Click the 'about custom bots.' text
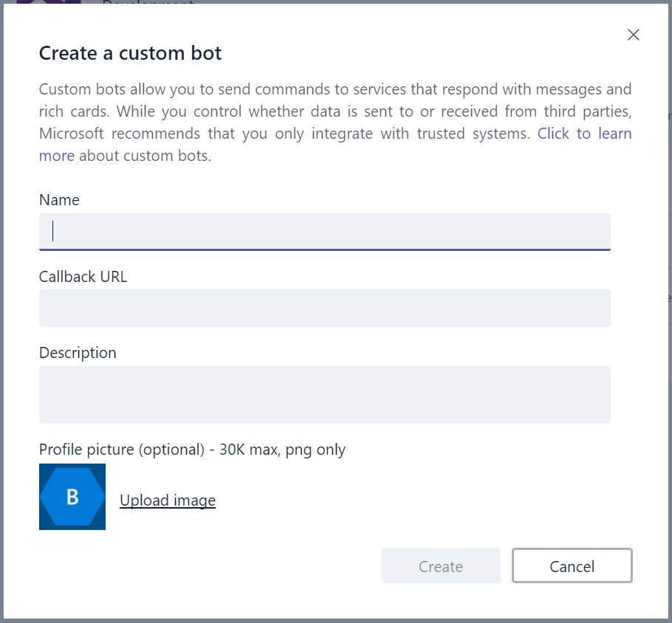 tap(145, 156)
